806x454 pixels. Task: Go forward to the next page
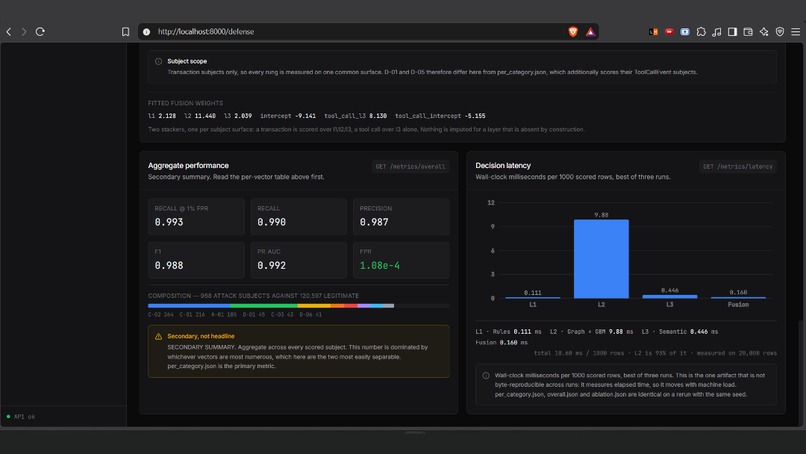point(24,32)
